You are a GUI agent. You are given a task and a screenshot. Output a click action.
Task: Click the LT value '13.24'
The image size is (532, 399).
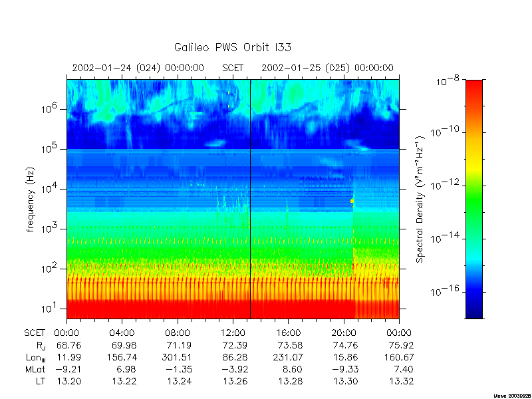[180, 381]
